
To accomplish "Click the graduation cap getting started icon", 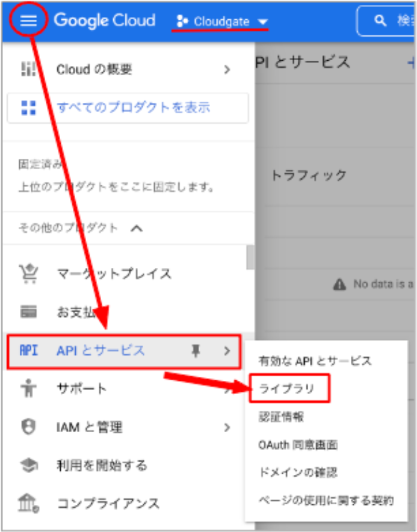I will tap(29, 465).
